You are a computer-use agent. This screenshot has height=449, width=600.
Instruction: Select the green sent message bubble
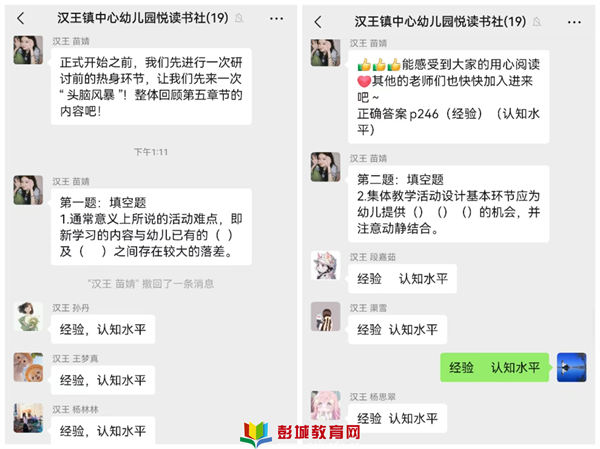click(494, 367)
